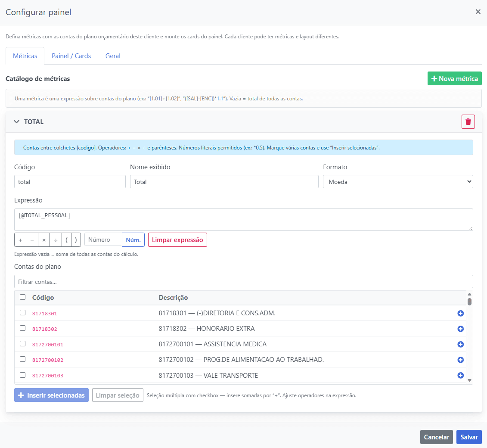487x448 pixels.
Task: Close the Configurar painel dialog
Action: [x=478, y=12]
